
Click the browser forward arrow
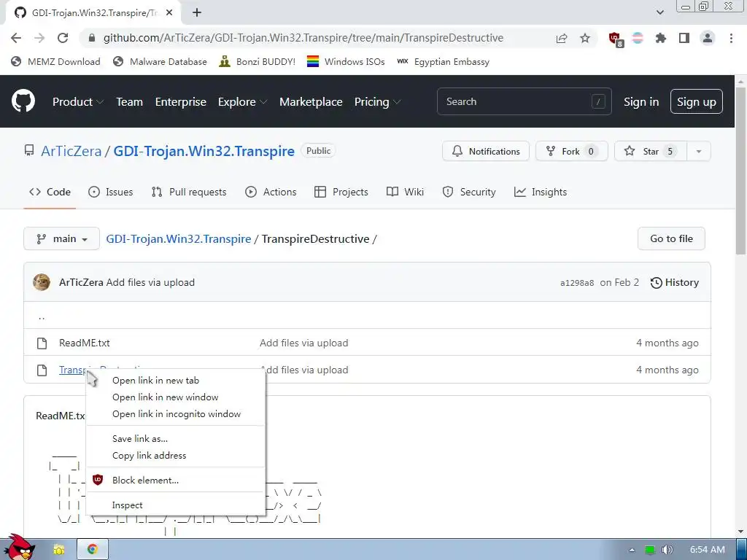coord(39,38)
